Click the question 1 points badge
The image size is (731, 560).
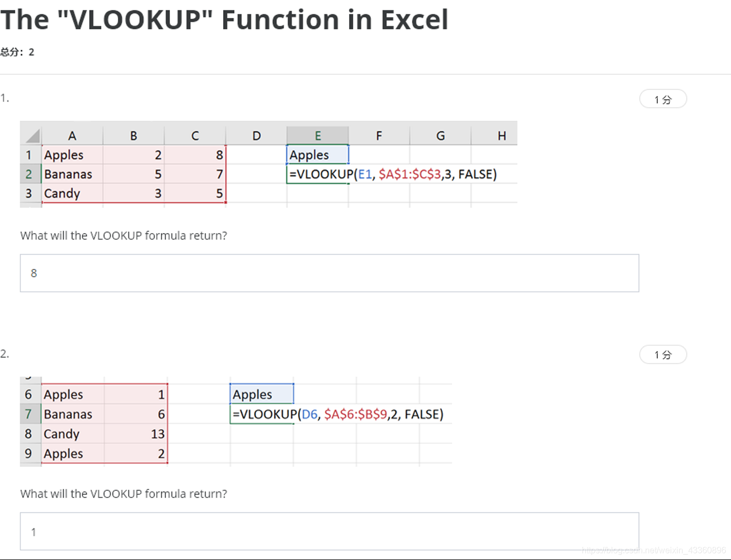pyautogui.click(x=663, y=99)
